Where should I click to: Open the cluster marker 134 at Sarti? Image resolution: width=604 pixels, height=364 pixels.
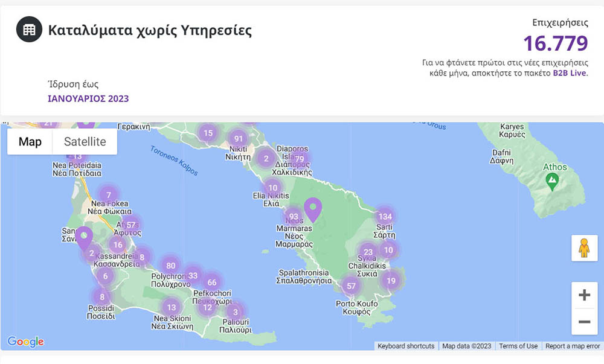point(385,217)
